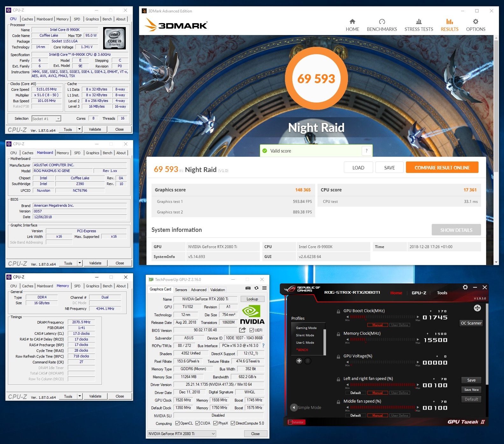Switch to Caches tab in top CPU-Z window
The width and height of the screenshot is (504, 444).
coord(27,19)
